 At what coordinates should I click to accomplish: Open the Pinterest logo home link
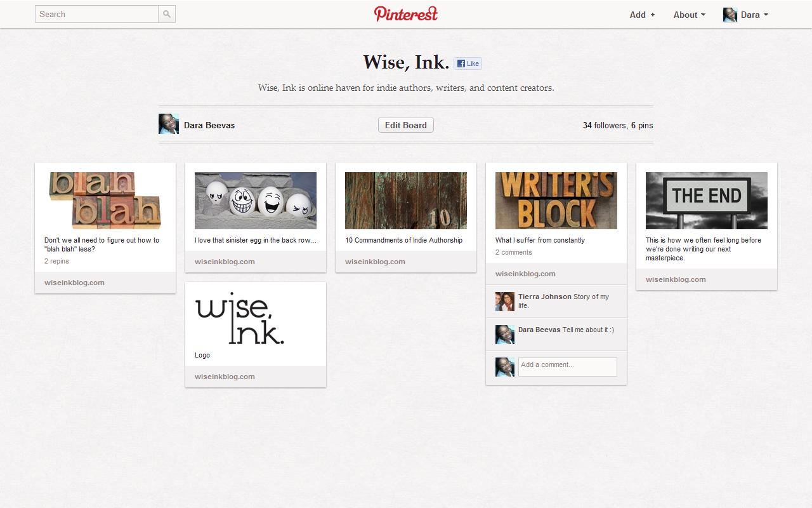pyautogui.click(x=406, y=14)
